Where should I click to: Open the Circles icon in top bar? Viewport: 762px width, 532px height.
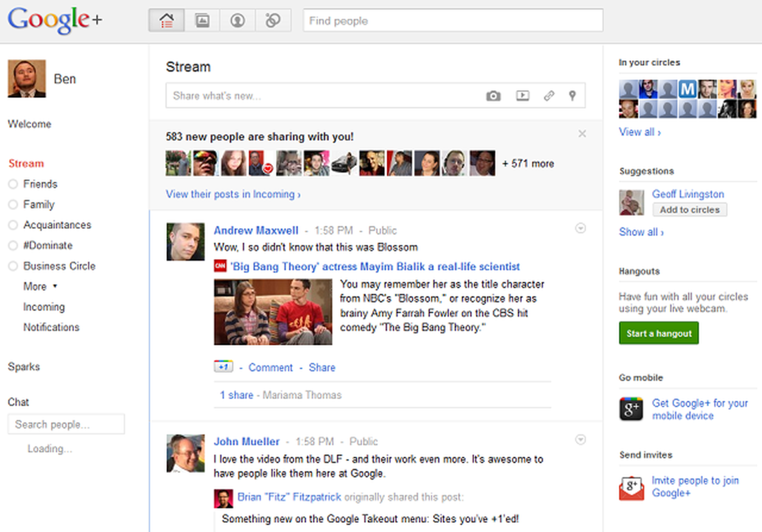273,21
